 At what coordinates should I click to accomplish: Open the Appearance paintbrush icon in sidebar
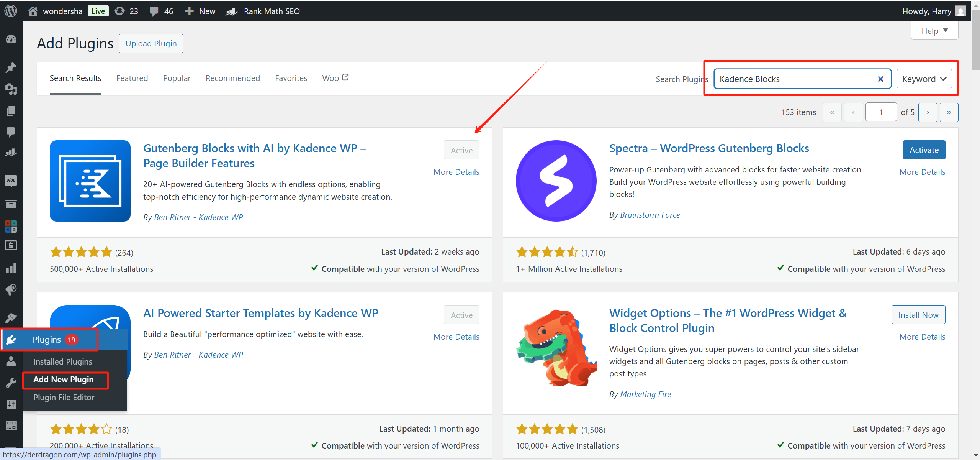point(11,317)
